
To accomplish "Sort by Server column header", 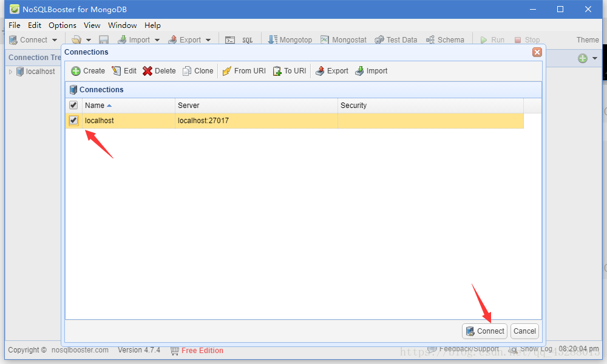I will click(256, 105).
